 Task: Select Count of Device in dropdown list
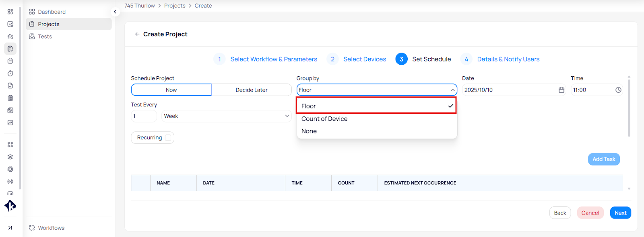[324, 119]
